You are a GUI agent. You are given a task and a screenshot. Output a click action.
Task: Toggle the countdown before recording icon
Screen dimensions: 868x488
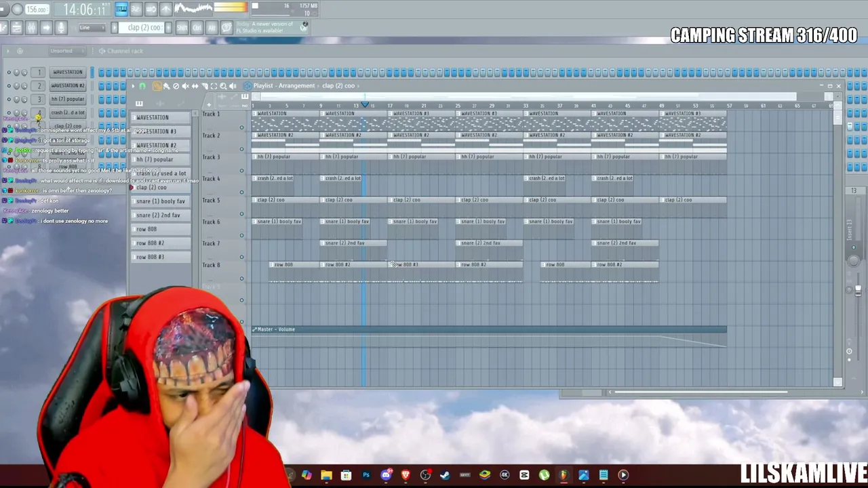tap(136, 9)
